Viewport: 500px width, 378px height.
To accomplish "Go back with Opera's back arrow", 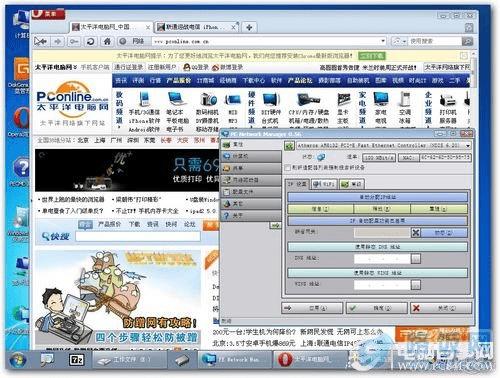I will pos(41,41).
